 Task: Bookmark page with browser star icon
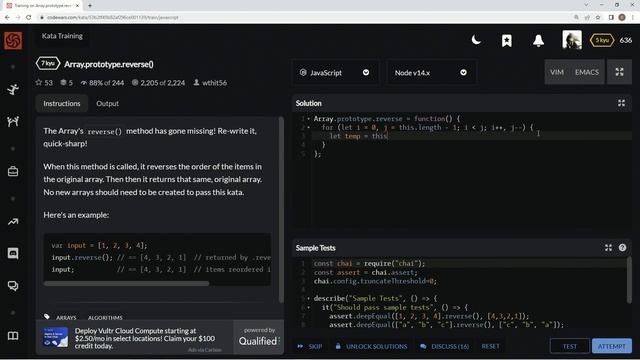598,17
